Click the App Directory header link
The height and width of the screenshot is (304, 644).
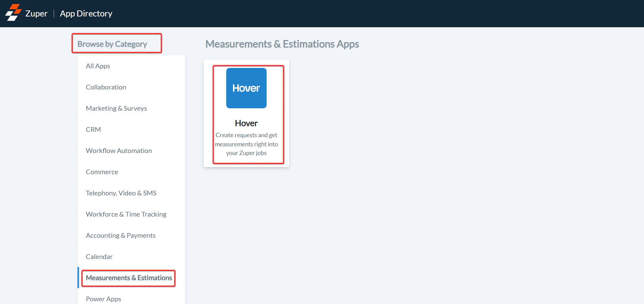pos(86,13)
